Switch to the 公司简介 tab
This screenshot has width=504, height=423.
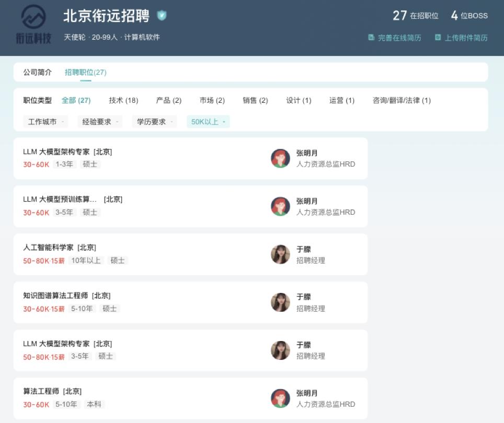(x=38, y=73)
